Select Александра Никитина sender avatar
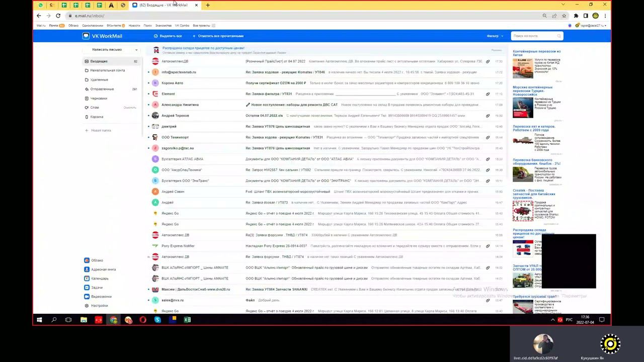 (x=155, y=105)
